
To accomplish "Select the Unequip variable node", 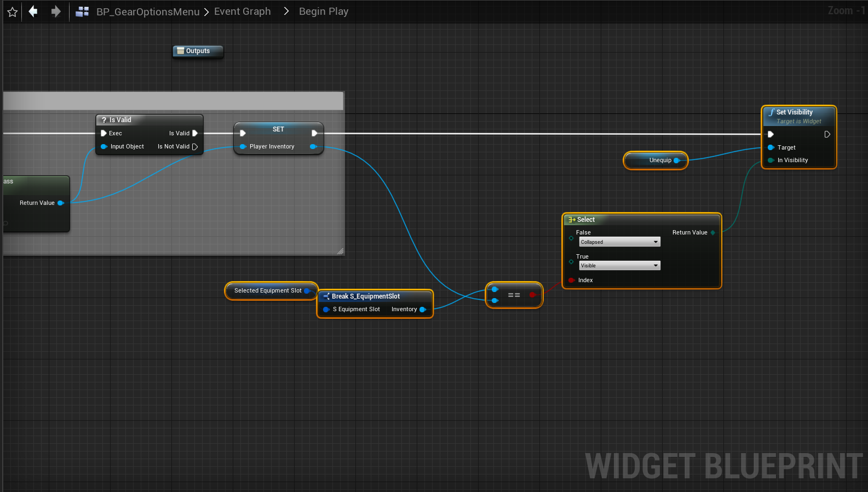I will pyautogui.click(x=655, y=161).
